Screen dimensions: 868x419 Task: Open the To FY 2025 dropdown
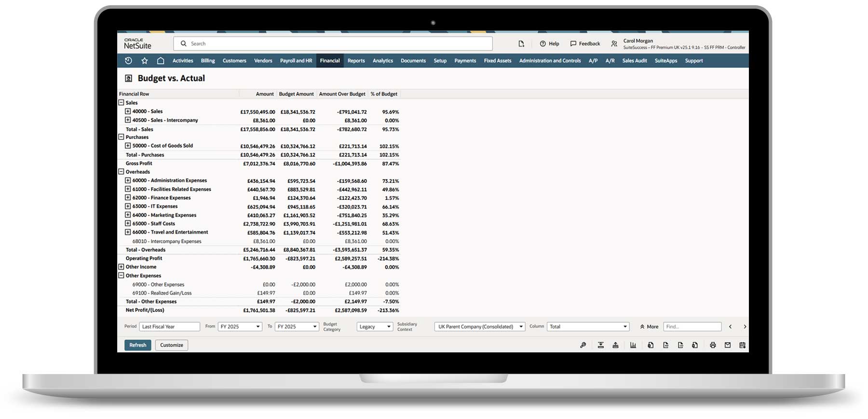pos(297,327)
